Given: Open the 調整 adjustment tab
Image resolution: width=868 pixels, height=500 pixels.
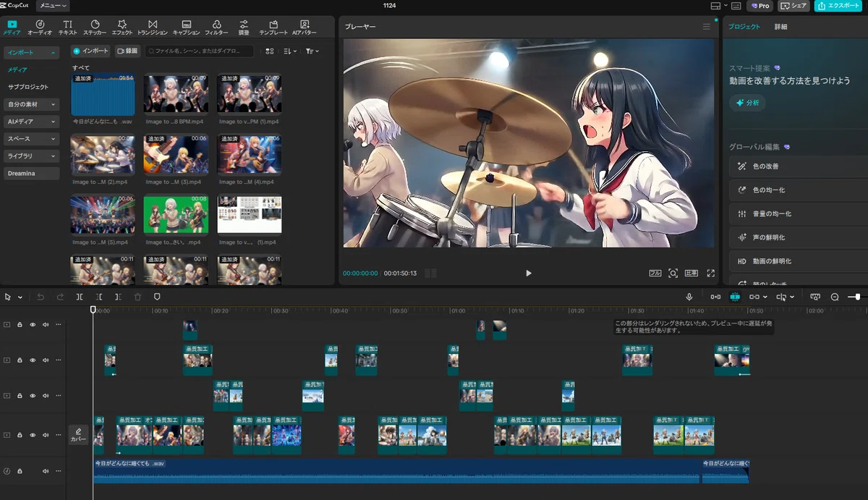Looking at the screenshot, I should coord(244,27).
